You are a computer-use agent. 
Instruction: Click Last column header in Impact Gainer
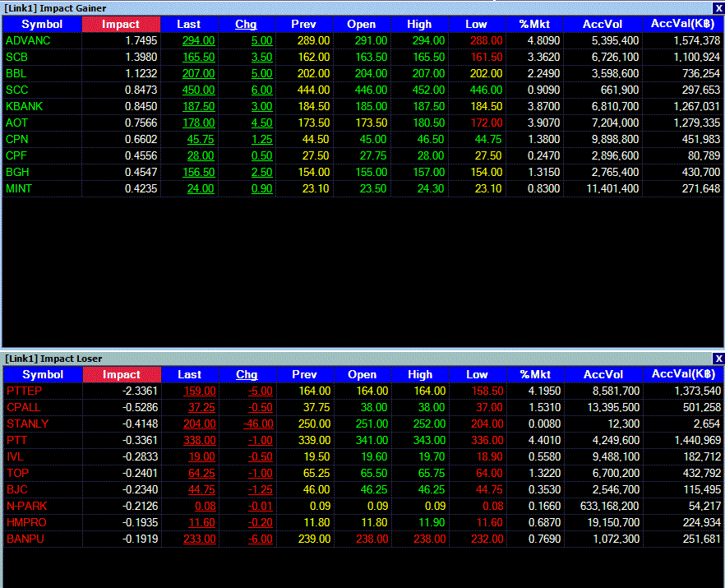click(x=189, y=25)
